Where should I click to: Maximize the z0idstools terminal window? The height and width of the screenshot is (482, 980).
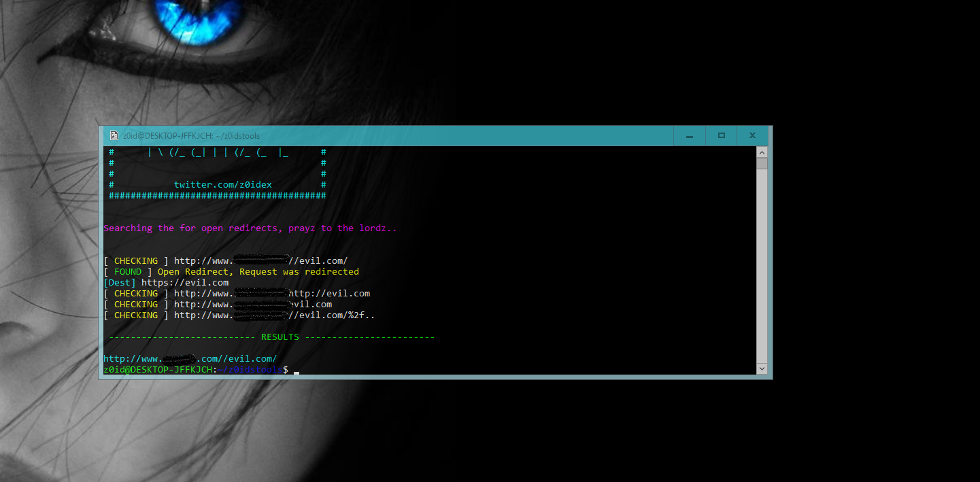coord(722,136)
